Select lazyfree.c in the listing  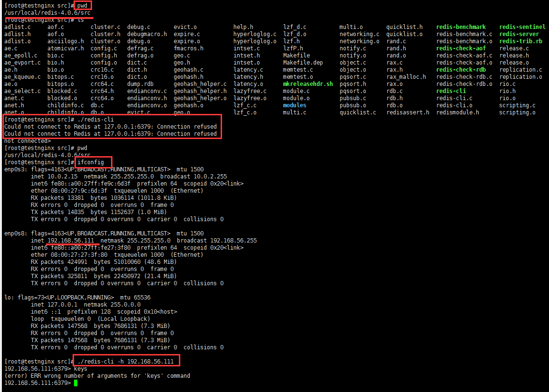click(250, 91)
